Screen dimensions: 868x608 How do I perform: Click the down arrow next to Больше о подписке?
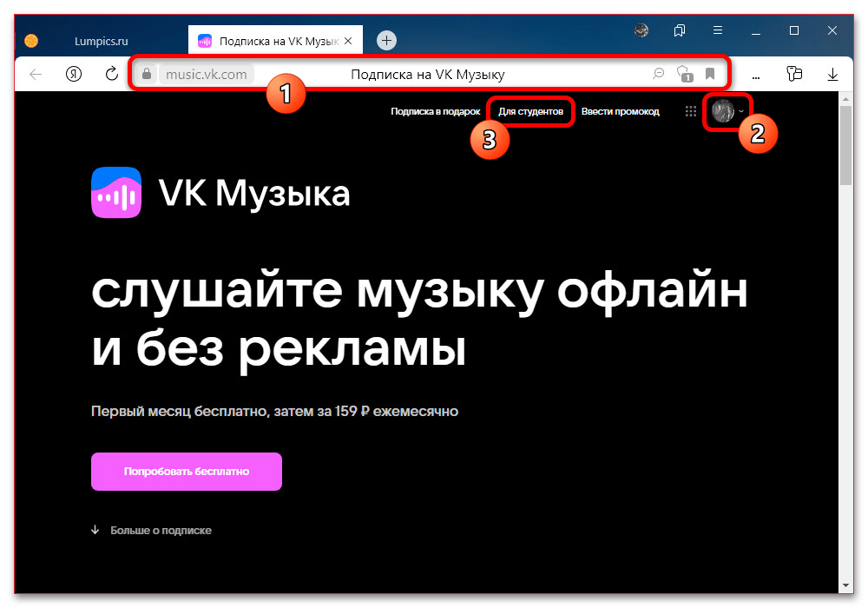coord(95,530)
